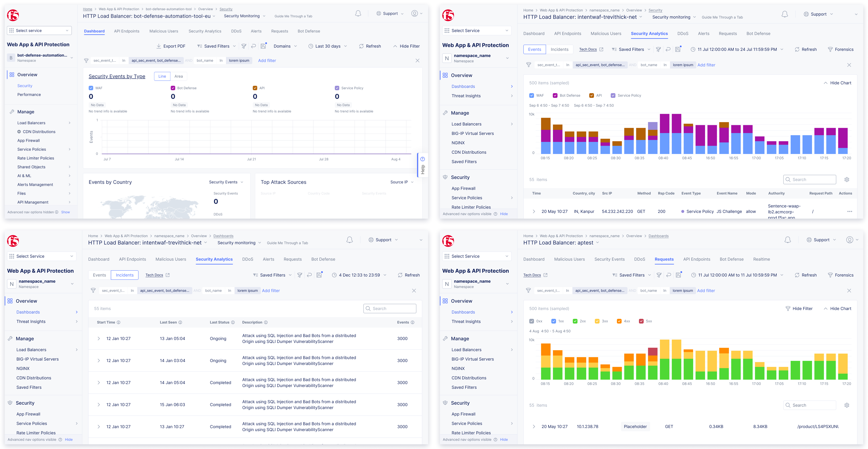Click the Export PDF icon
This screenshot has height=449, width=868.
(158, 46)
